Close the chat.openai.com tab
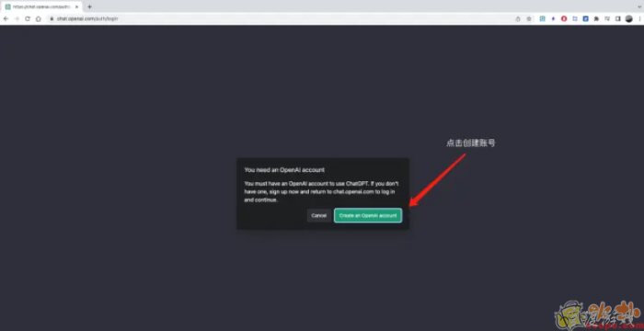 (76, 6)
